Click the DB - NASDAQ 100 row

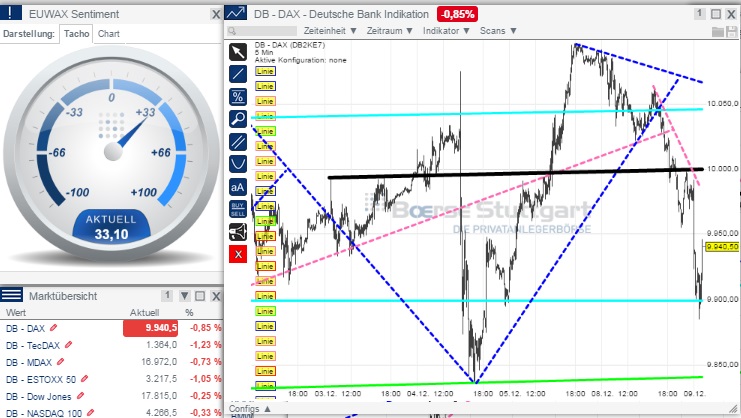click(x=112, y=412)
